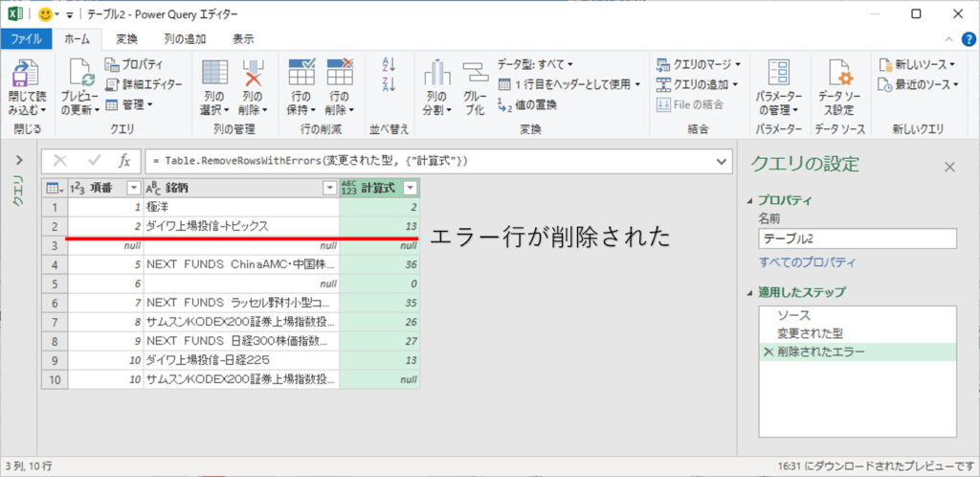Click Replace Values (値の置換)

click(527, 104)
